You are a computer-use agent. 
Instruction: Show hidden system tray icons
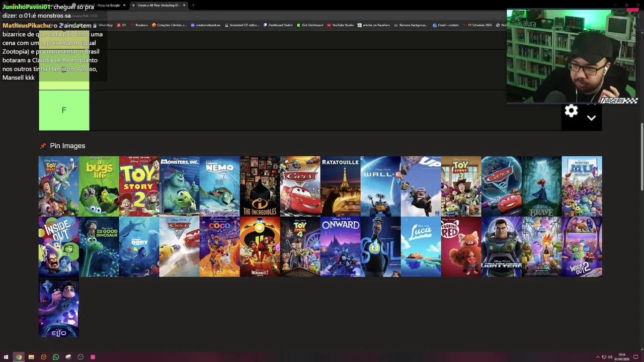tap(598, 357)
